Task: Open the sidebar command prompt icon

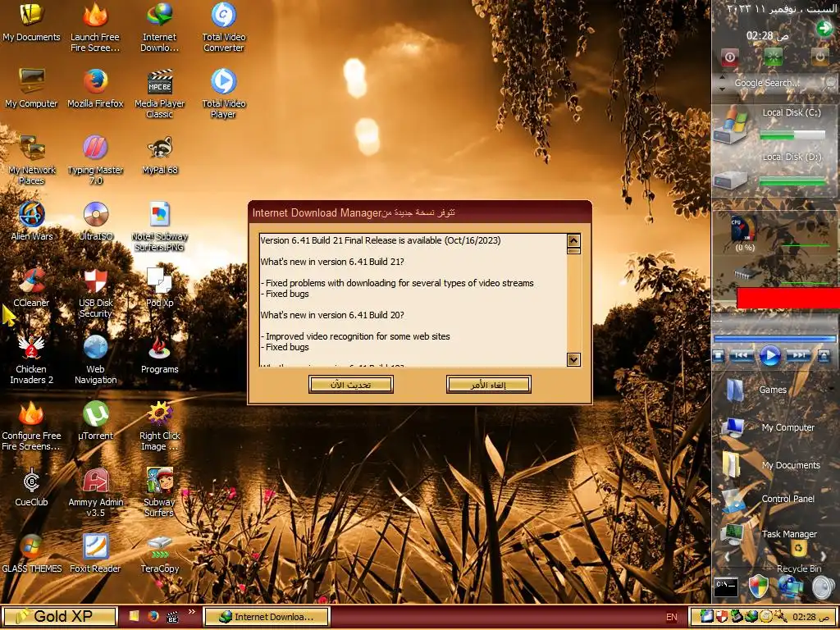Action: click(727, 587)
